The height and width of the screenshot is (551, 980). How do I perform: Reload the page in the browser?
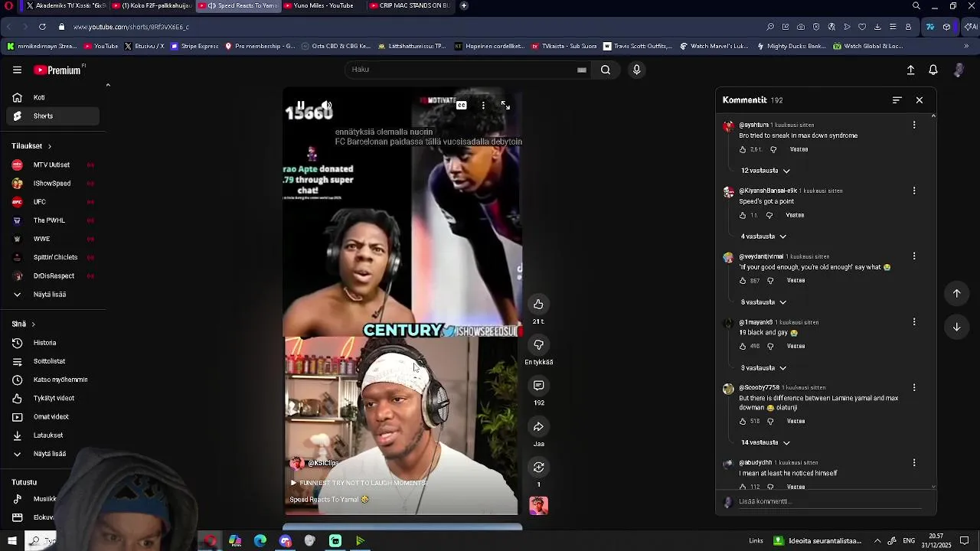[x=42, y=27]
